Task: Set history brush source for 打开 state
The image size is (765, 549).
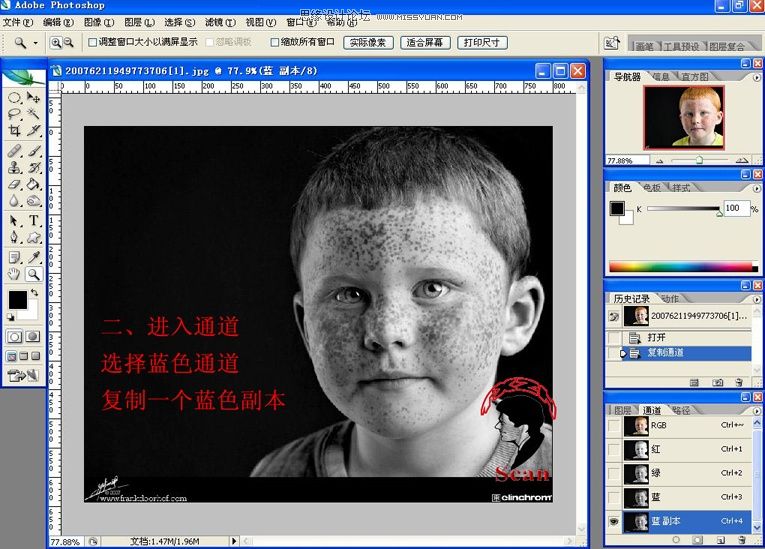Action: [x=614, y=338]
